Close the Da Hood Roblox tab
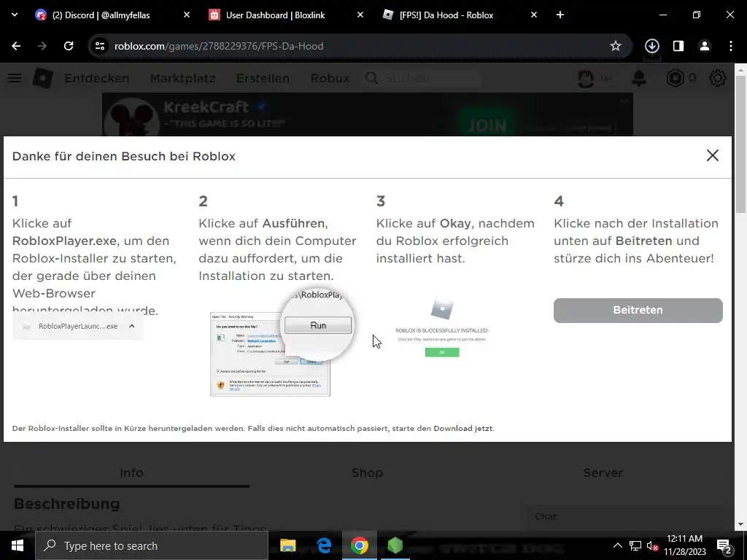 coord(533,15)
